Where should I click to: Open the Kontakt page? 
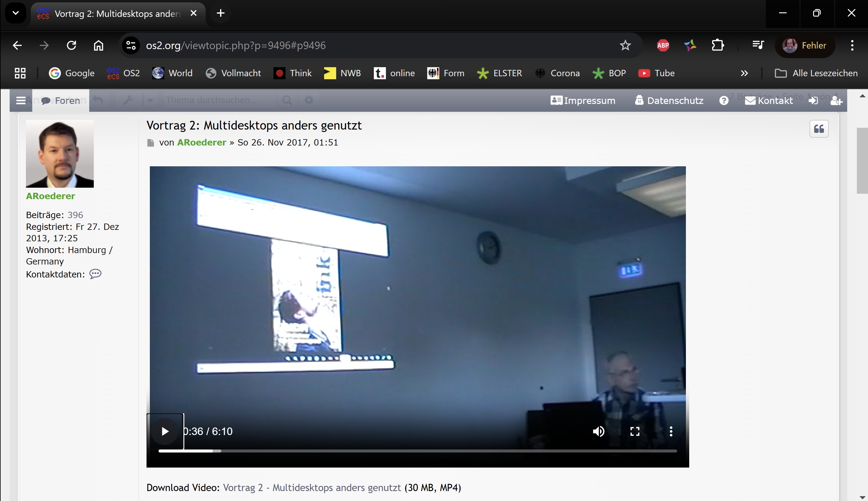[x=769, y=101]
